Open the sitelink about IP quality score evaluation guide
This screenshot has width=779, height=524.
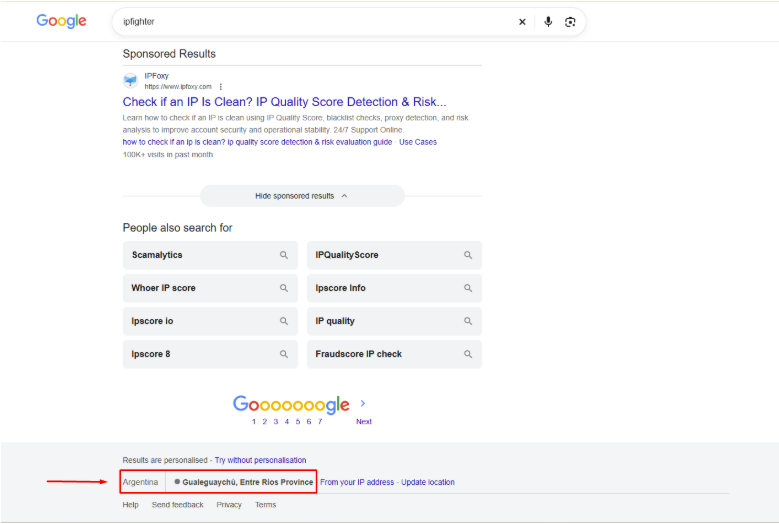click(257, 142)
